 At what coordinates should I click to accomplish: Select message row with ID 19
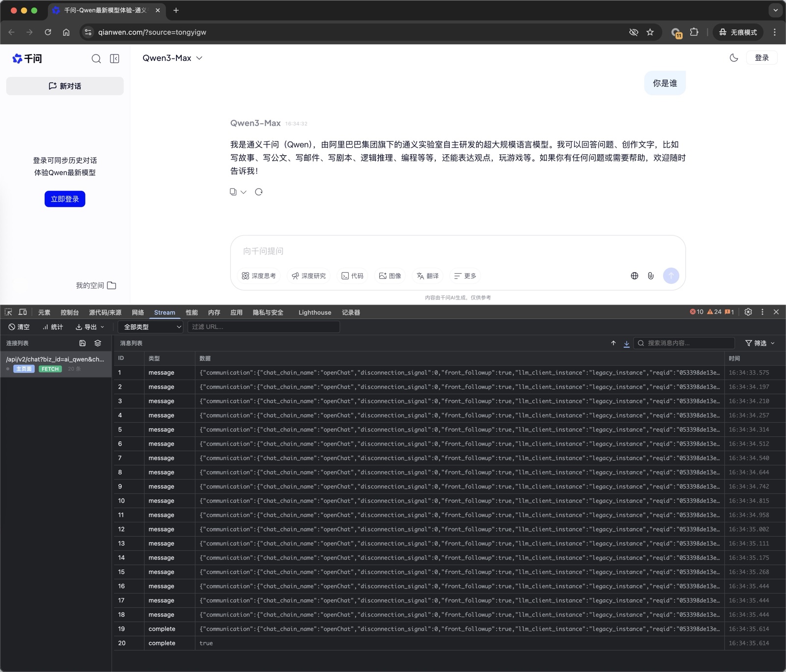pyautogui.click(x=449, y=629)
